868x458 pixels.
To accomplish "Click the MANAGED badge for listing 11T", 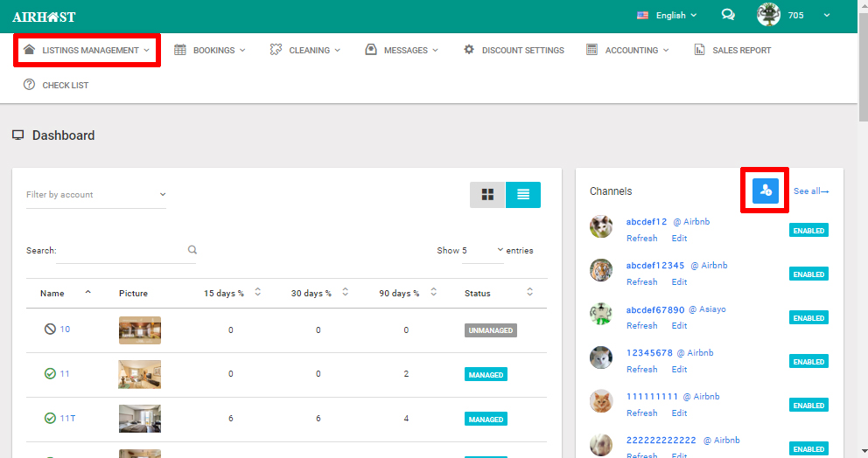I will pos(486,420).
